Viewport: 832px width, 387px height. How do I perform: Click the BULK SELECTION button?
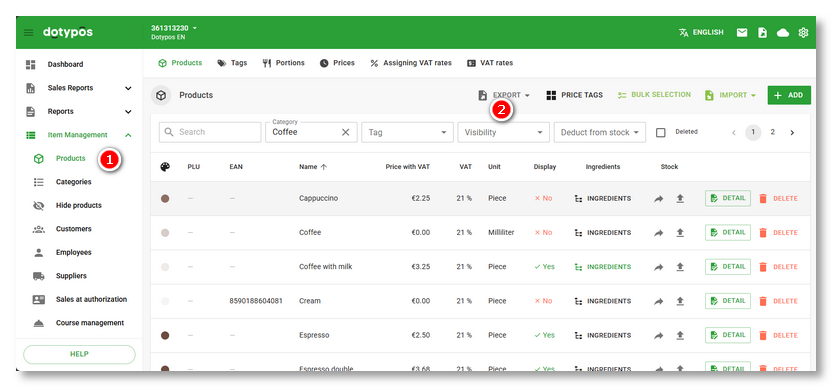654,95
